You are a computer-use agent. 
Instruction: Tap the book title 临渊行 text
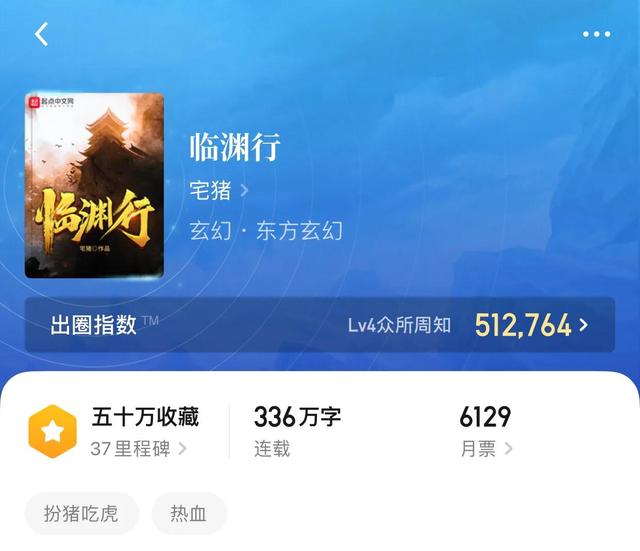pyautogui.click(x=235, y=147)
